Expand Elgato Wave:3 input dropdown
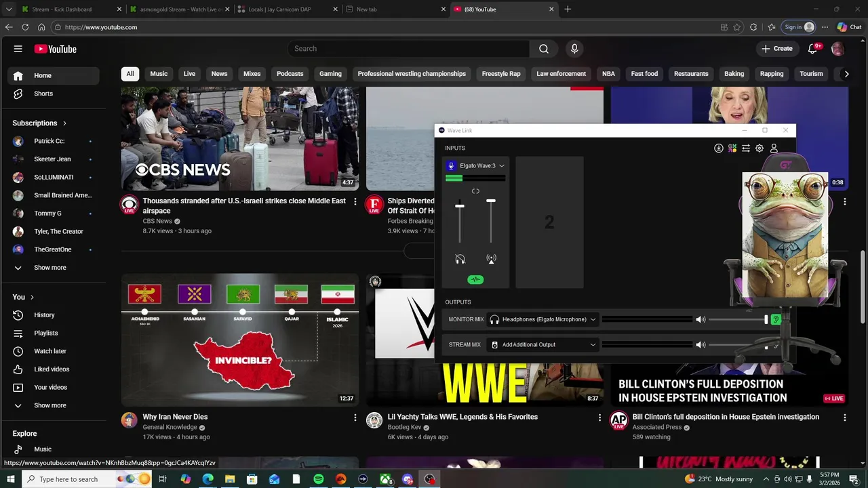Viewport: 868px width, 488px height. pyautogui.click(x=502, y=165)
